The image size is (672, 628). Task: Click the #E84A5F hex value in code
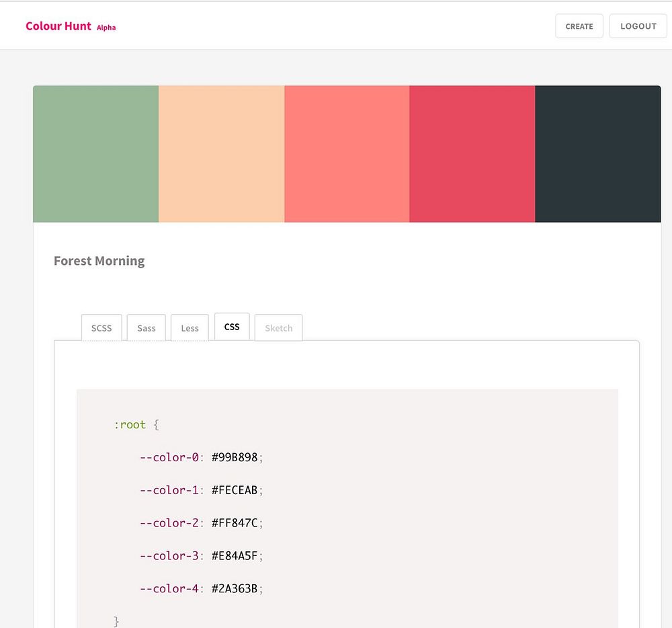(235, 556)
